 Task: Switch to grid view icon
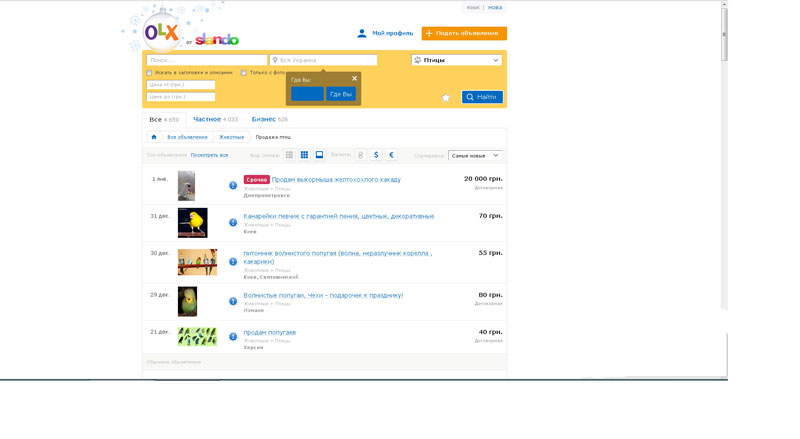pos(304,155)
